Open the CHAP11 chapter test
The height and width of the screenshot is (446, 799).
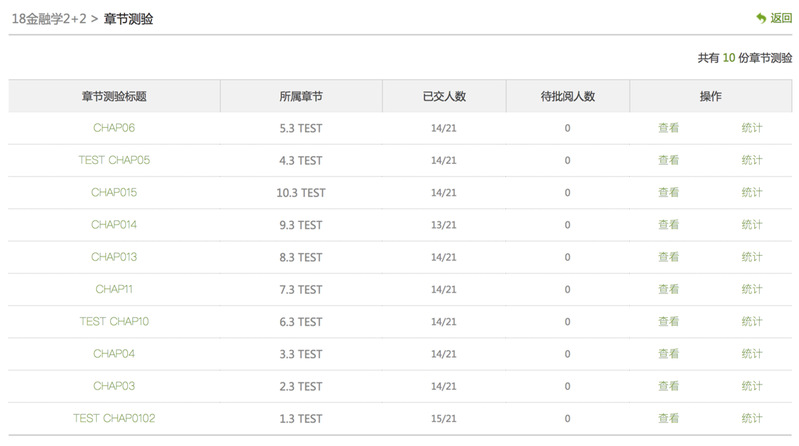114,289
